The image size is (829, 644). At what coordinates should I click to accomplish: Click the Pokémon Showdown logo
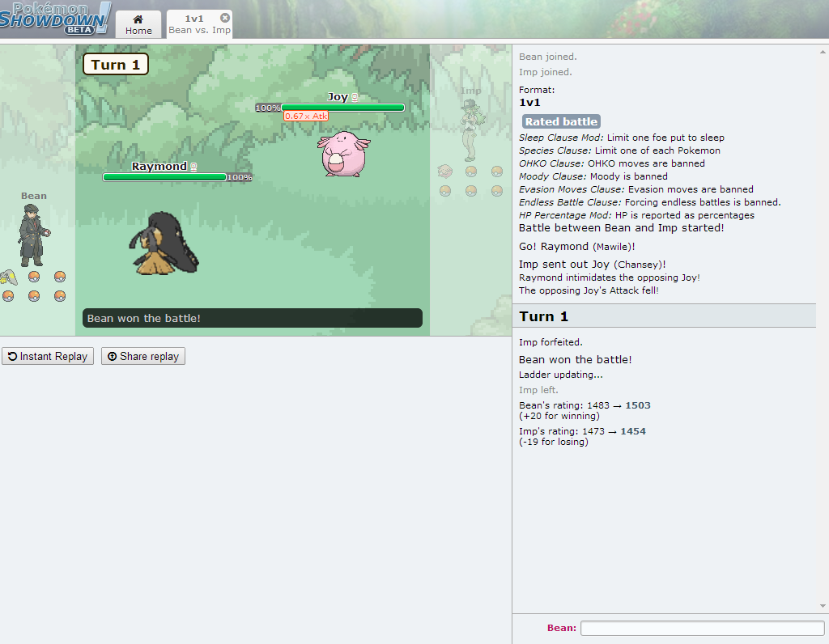tap(56, 19)
